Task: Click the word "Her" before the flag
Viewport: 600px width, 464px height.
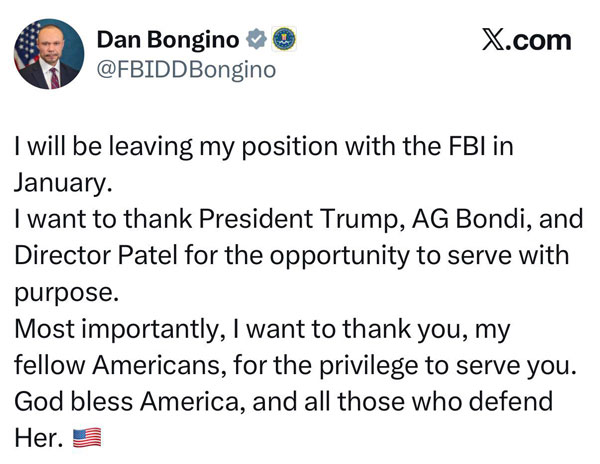Action: pos(35,437)
